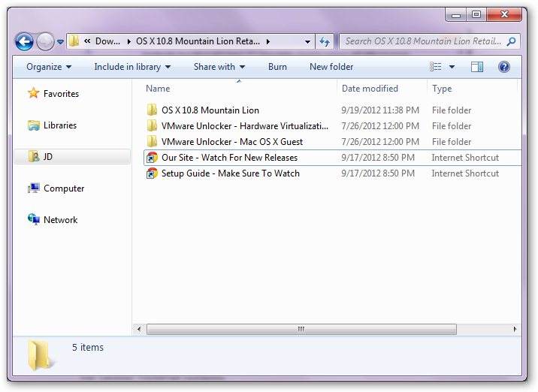The image size is (538, 392).
Task: Open the Share with menu
Action: coord(219,67)
